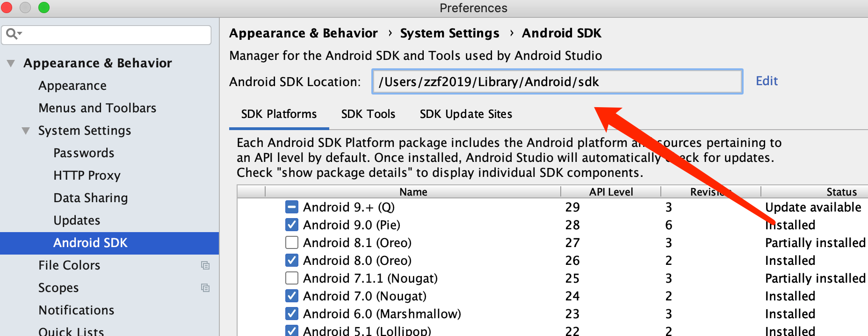The width and height of the screenshot is (868, 336).
Task: Switch to the SDK Tools tab
Action: 368,114
